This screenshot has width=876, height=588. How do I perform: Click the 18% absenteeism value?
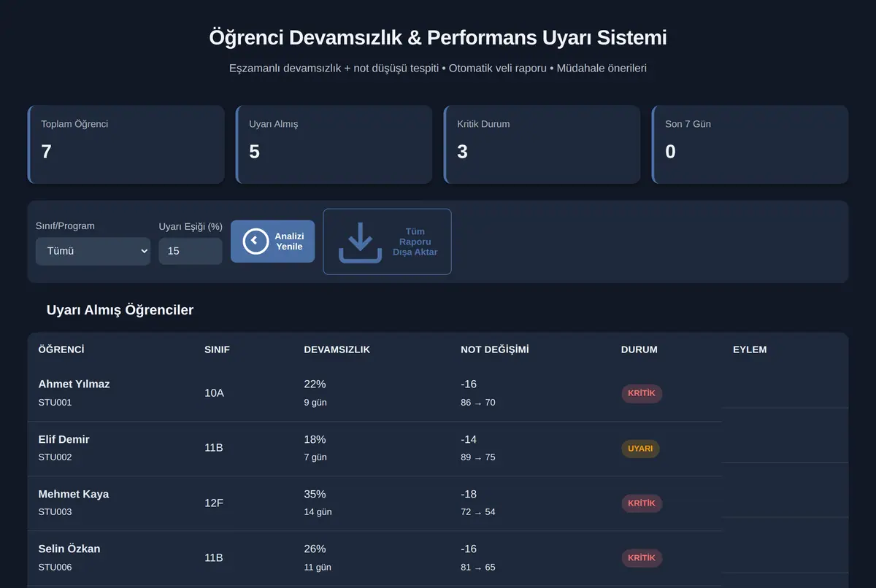pyautogui.click(x=315, y=439)
